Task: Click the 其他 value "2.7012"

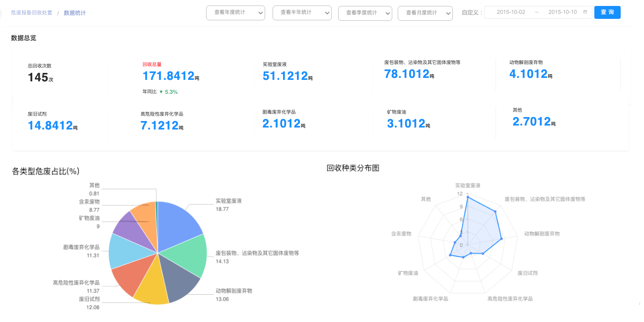Action: click(532, 122)
